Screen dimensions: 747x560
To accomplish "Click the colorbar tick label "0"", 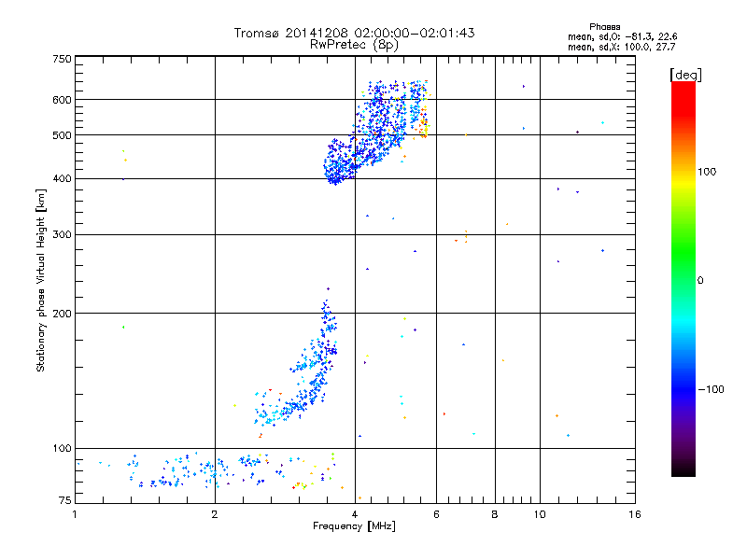I will point(699,280).
